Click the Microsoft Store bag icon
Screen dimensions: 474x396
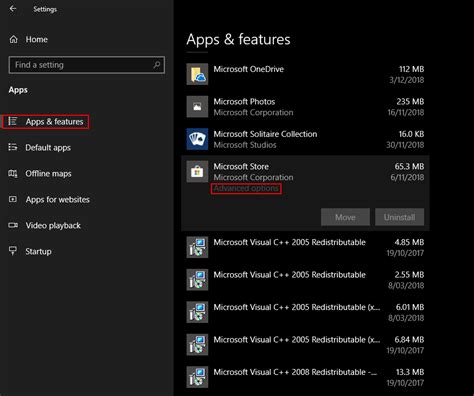[x=197, y=171]
